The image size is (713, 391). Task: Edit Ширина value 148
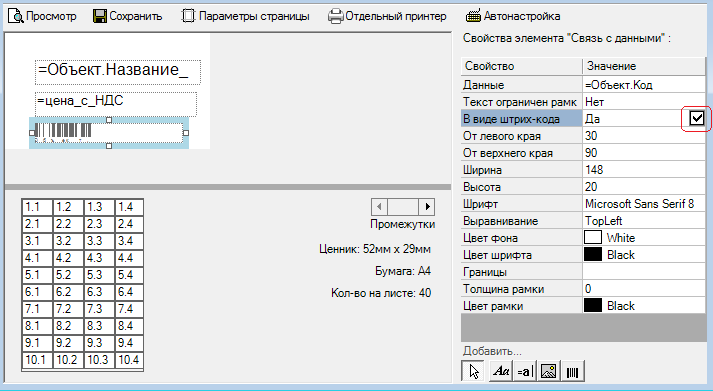coord(643,170)
